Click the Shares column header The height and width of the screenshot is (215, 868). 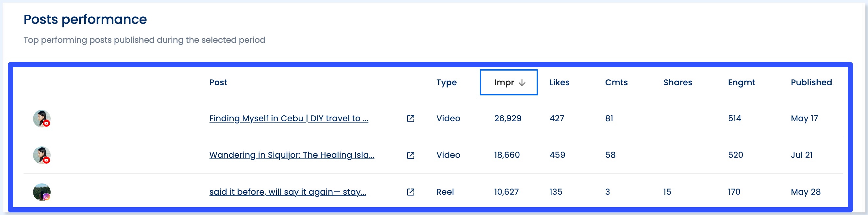[677, 82]
